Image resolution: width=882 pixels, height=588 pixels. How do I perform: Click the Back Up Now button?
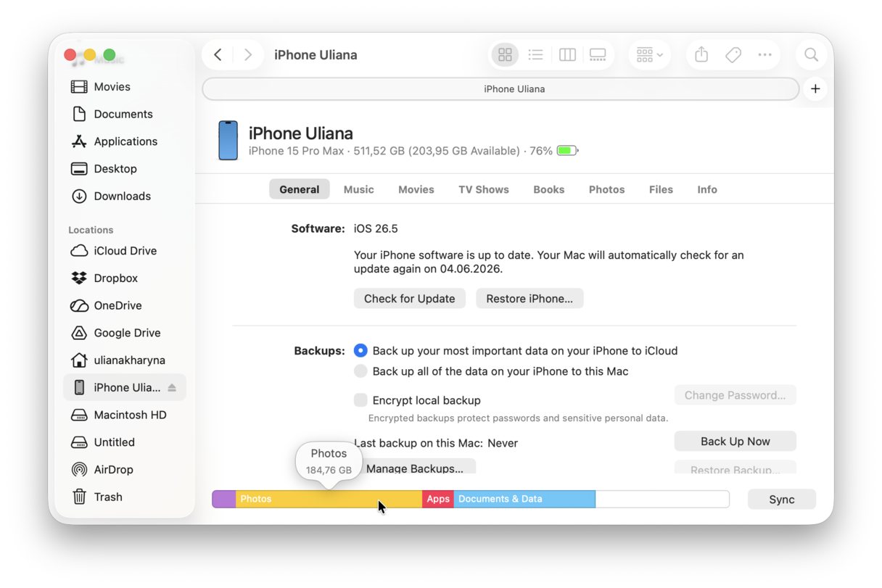pyautogui.click(x=735, y=441)
